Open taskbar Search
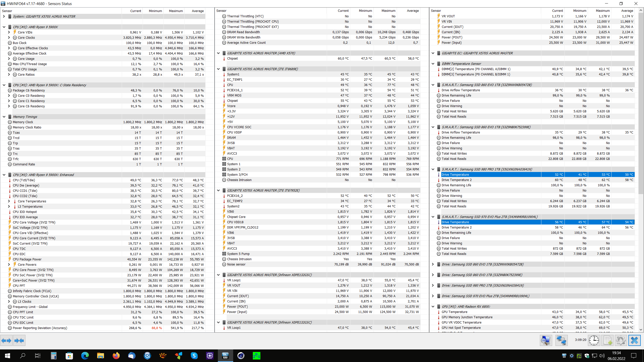This screenshot has width=644, height=362. (23, 356)
